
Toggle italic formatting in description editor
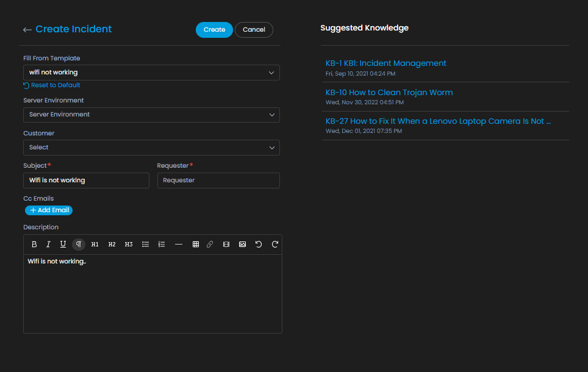tap(48, 244)
